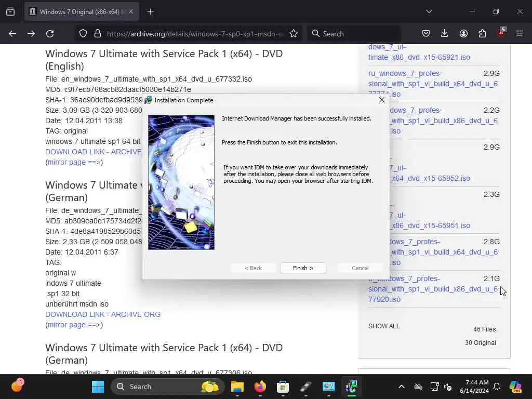Click the Firefox forward arrow

(31, 34)
